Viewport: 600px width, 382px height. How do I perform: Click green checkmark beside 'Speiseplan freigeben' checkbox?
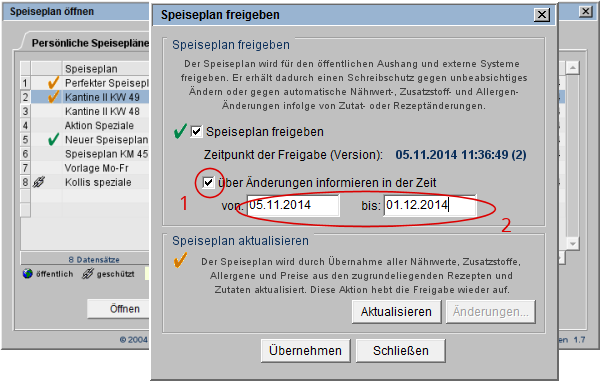[180, 131]
